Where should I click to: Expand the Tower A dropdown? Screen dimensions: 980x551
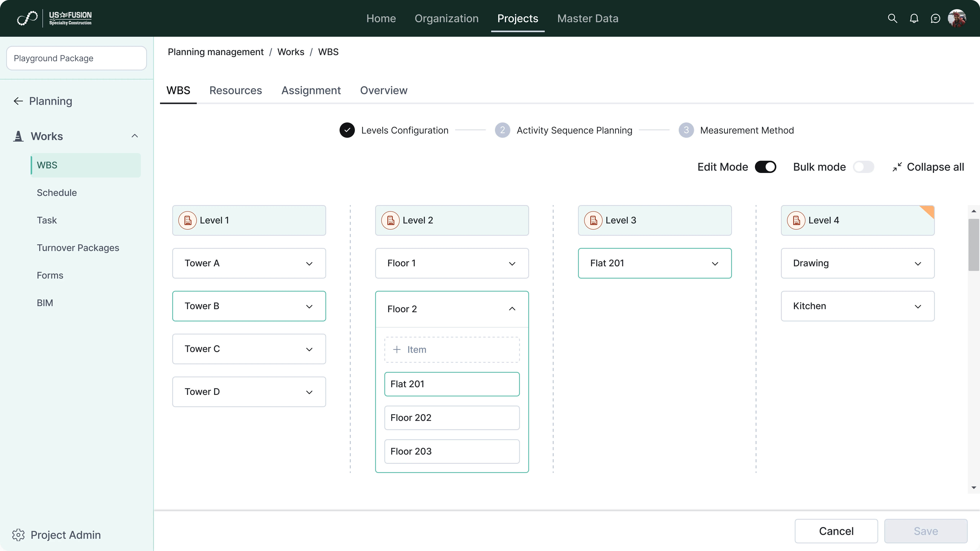(309, 263)
